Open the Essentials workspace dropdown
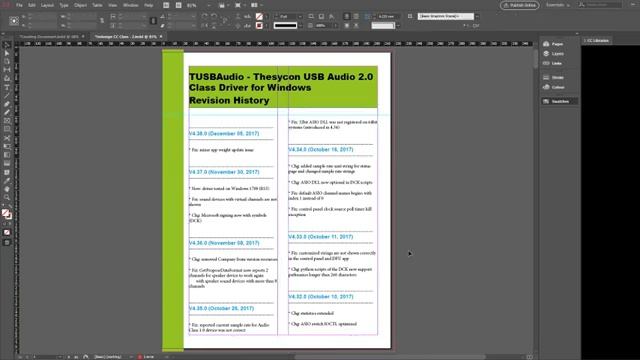640x360 pixels. click(558, 5)
